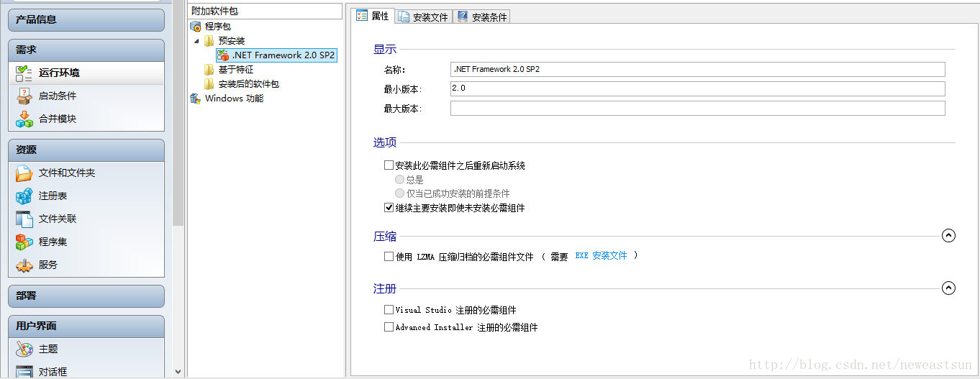The image size is (980, 379).
Task: Switch to the 安装文件 tab
Action: tap(424, 17)
